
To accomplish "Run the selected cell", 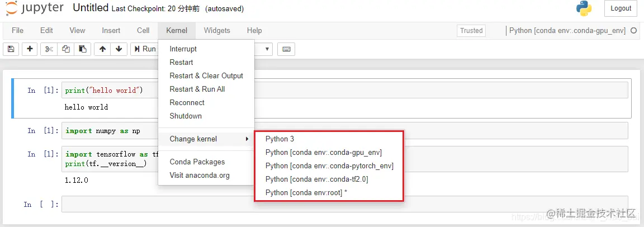I will point(145,49).
